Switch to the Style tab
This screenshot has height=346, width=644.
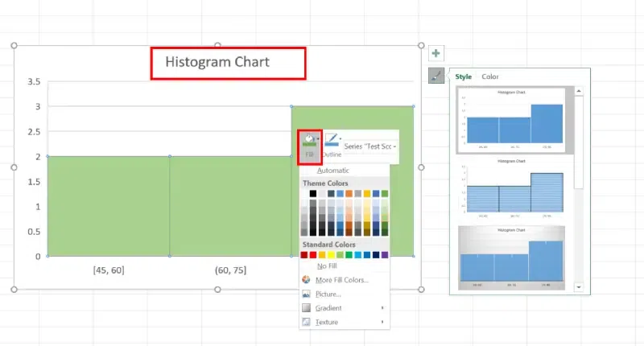(x=464, y=76)
